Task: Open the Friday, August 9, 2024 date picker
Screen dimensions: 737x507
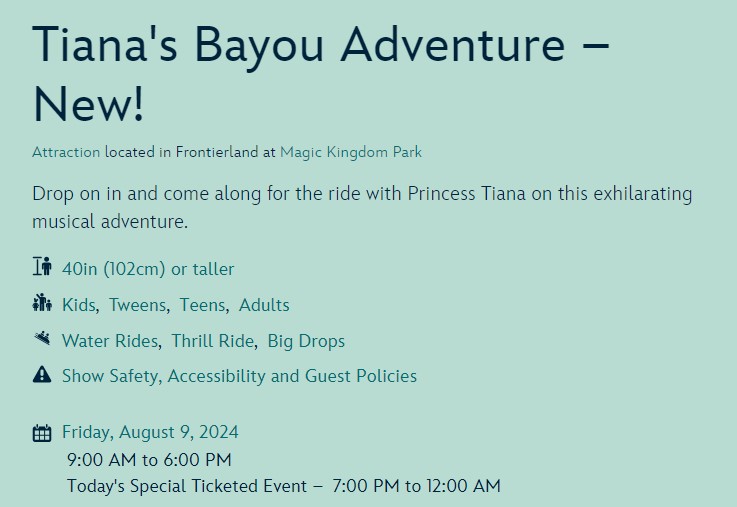Action: click(150, 433)
